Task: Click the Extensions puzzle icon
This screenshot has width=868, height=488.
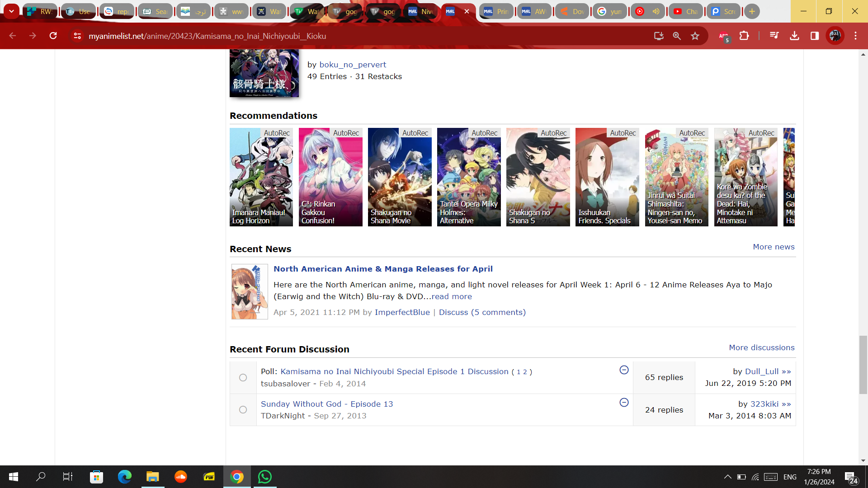Action: pyautogui.click(x=744, y=36)
